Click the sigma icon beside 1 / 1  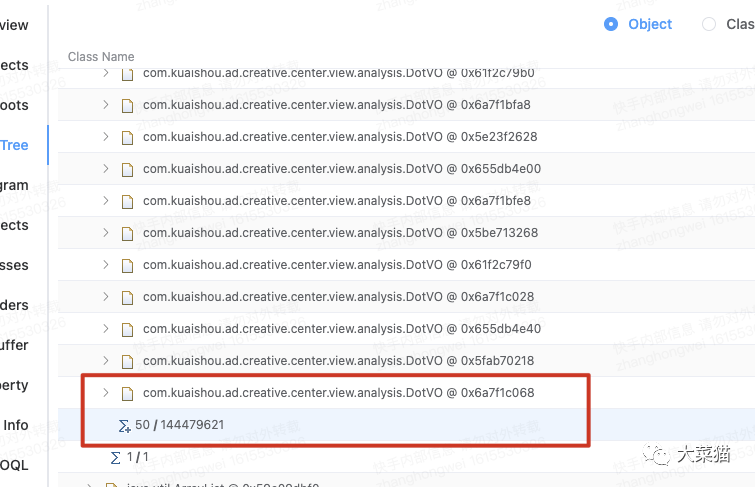click(116, 458)
